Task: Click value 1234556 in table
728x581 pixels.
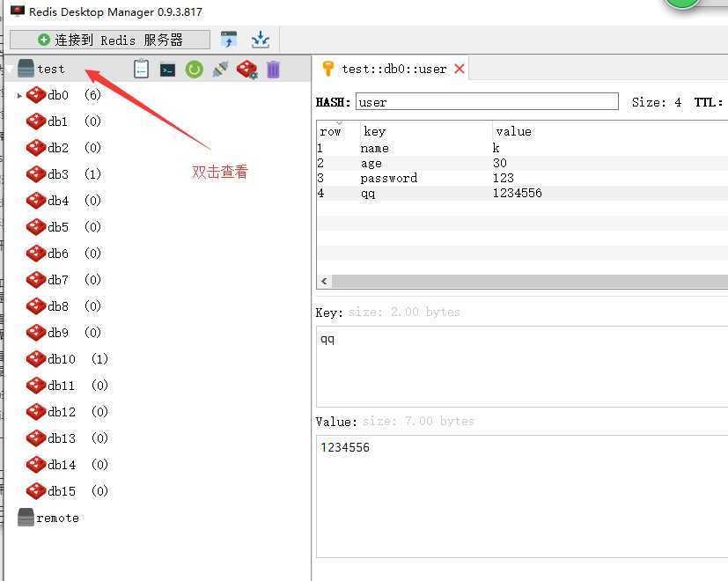Action: point(518,193)
